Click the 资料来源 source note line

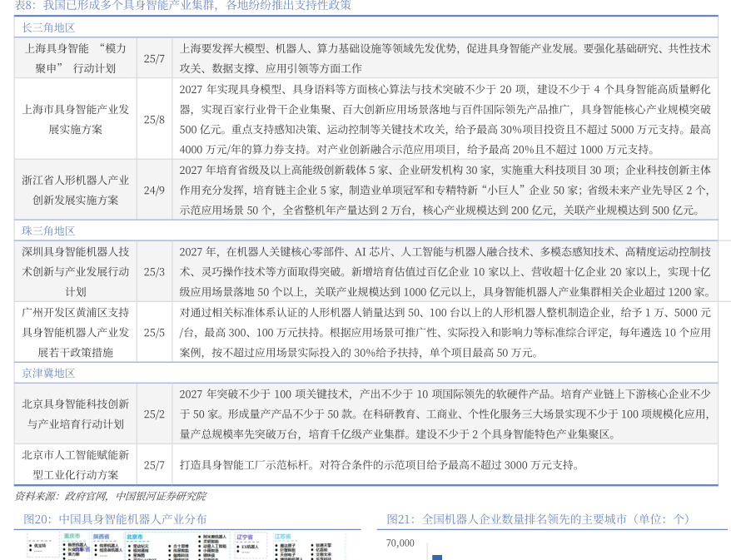[110, 496]
